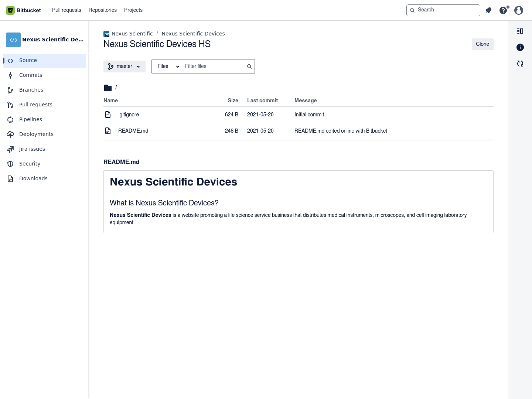Viewport: 532px width, 399px height.
Task: Click Nexus Scientific De... sidebar repository name
Action: 53,40
